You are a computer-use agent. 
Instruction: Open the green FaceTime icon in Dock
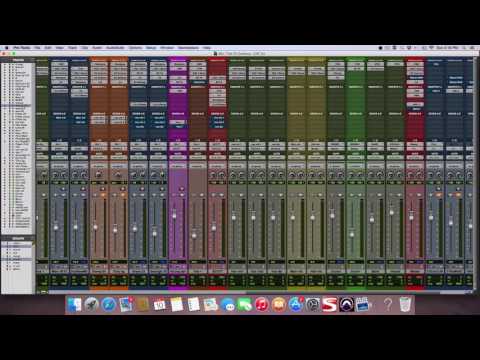[x=245, y=305]
